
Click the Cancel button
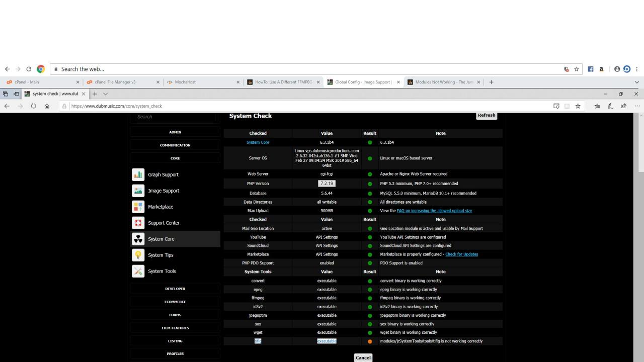[363, 357]
